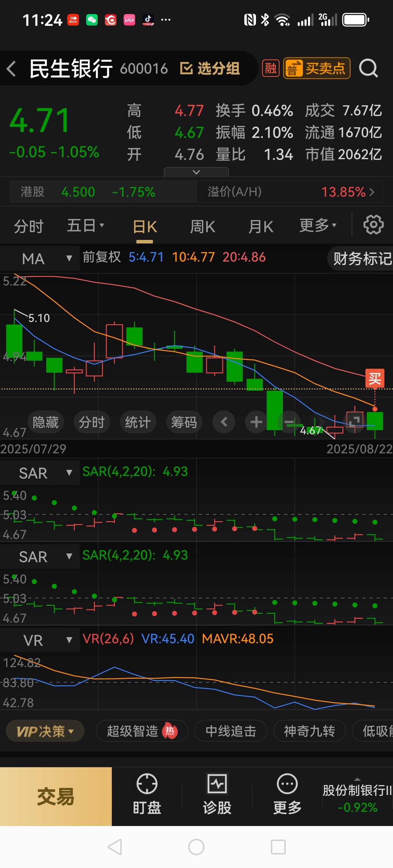Tap the 20:4.86 MA20 value
This screenshot has width=393, height=868.
click(x=244, y=257)
